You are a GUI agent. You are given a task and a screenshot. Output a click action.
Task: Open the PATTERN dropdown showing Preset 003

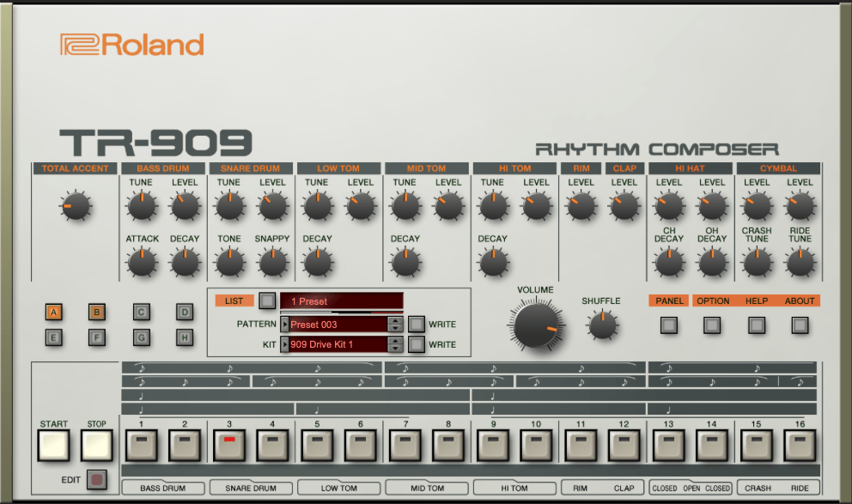click(336, 325)
